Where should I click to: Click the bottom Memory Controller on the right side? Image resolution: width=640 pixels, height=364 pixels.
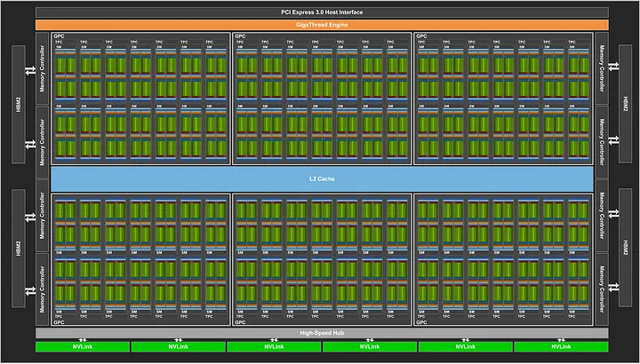[x=602, y=289]
